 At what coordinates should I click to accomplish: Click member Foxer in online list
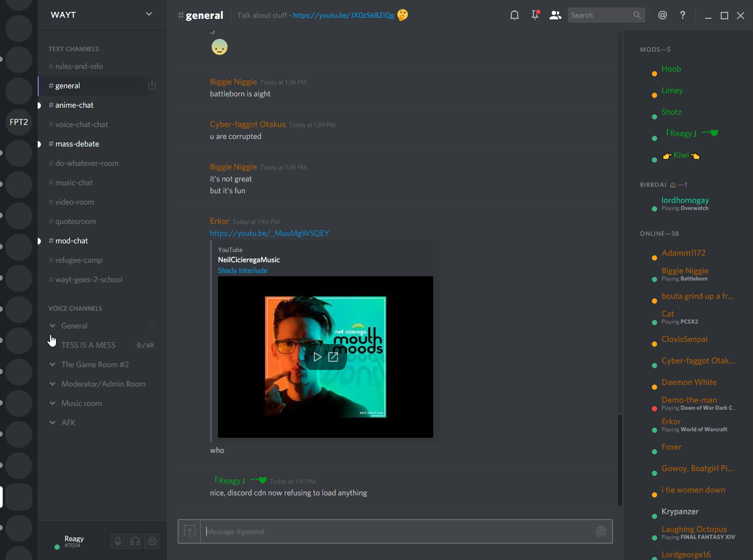tap(671, 447)
